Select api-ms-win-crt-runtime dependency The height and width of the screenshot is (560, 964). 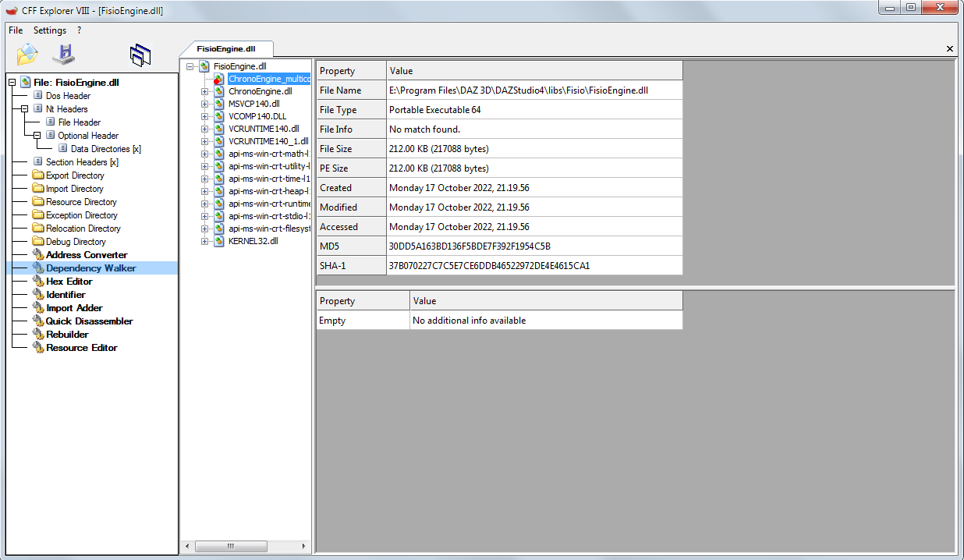tap(269, 204)
